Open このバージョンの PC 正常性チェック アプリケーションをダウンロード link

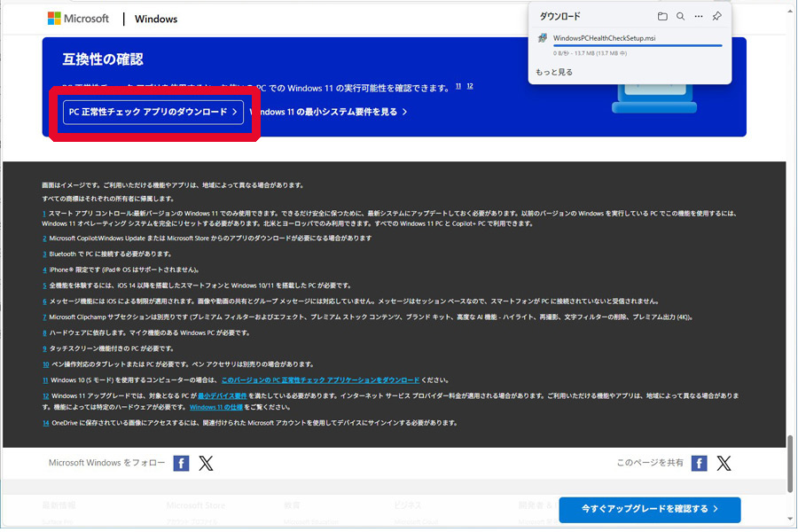pyautogui.click(x=321, y=380)
